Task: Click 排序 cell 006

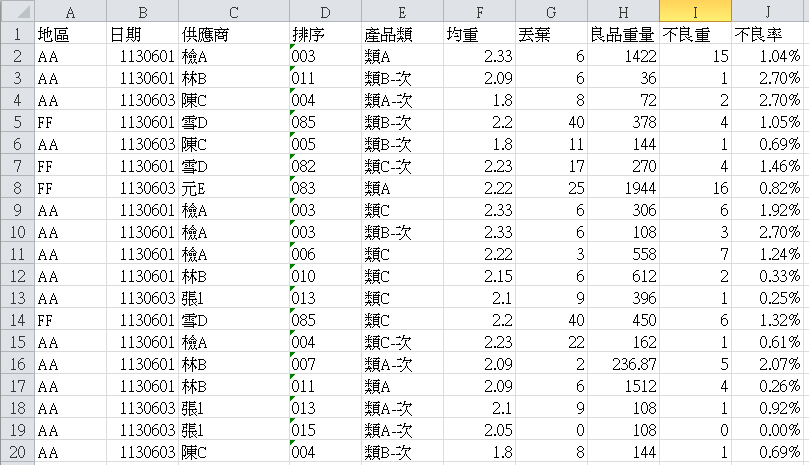Action: click(326, 254)
